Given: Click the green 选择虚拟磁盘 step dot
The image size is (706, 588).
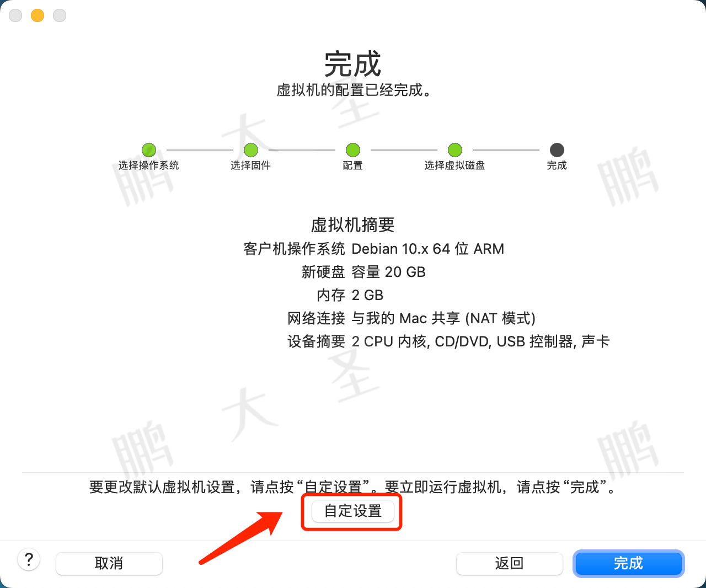Looking at the screenshot, I should (x=455, y=149).
